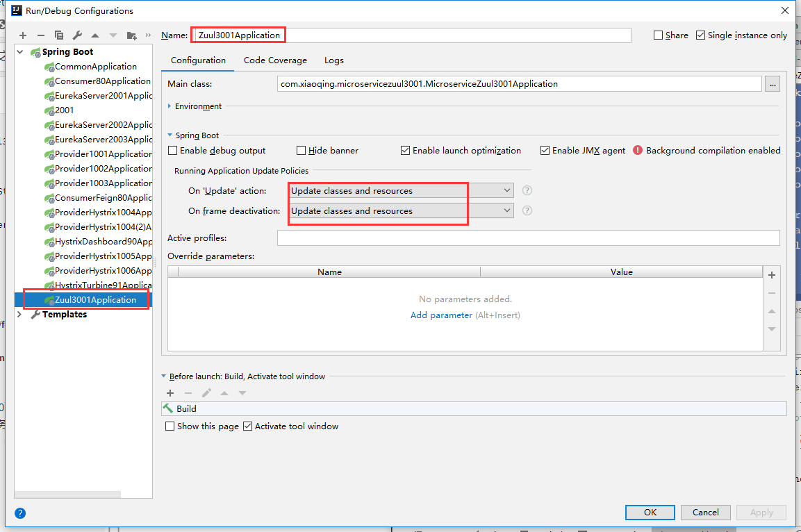Click the Main class text field

520,84
